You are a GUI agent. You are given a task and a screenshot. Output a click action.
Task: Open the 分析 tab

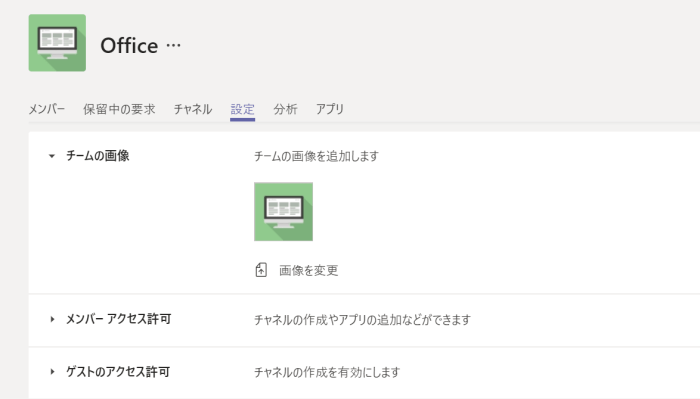[x=285, y=109]
